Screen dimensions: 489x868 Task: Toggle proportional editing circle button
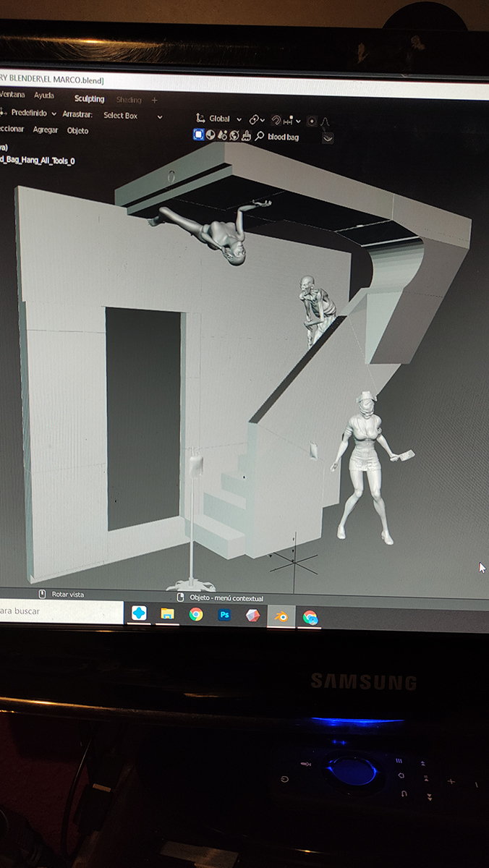click(x=312, y=121)
